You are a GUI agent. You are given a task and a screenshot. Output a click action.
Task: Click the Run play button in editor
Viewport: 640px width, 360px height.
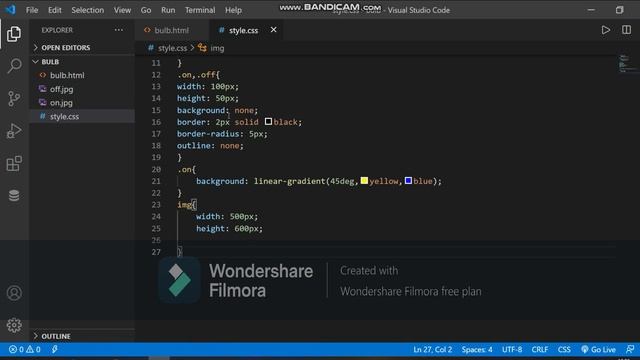click(606, 30)
